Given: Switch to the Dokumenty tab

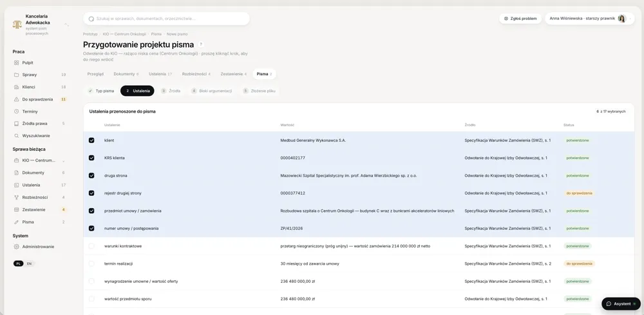Looking at the screenshot, I should click(126, 74).
